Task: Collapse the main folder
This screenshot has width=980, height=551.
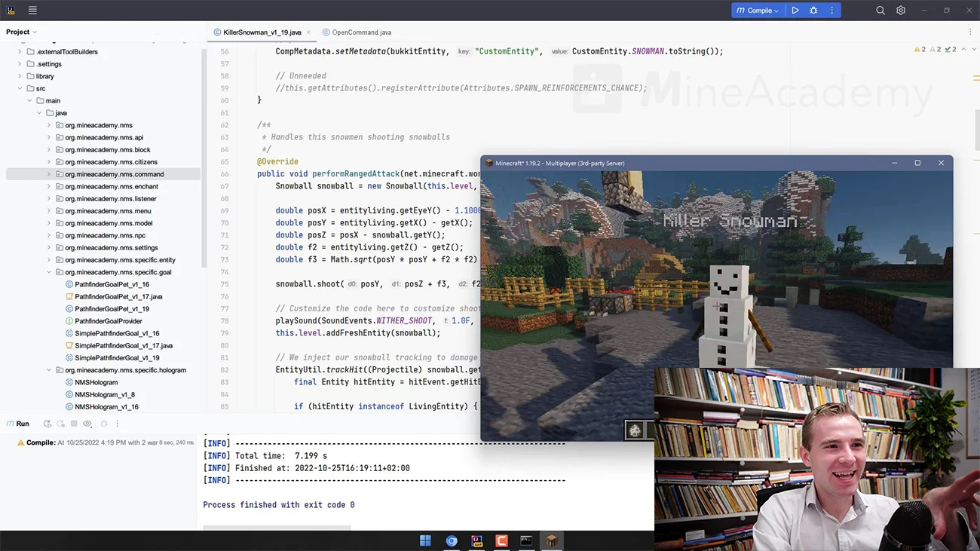Action: point(29,100)
